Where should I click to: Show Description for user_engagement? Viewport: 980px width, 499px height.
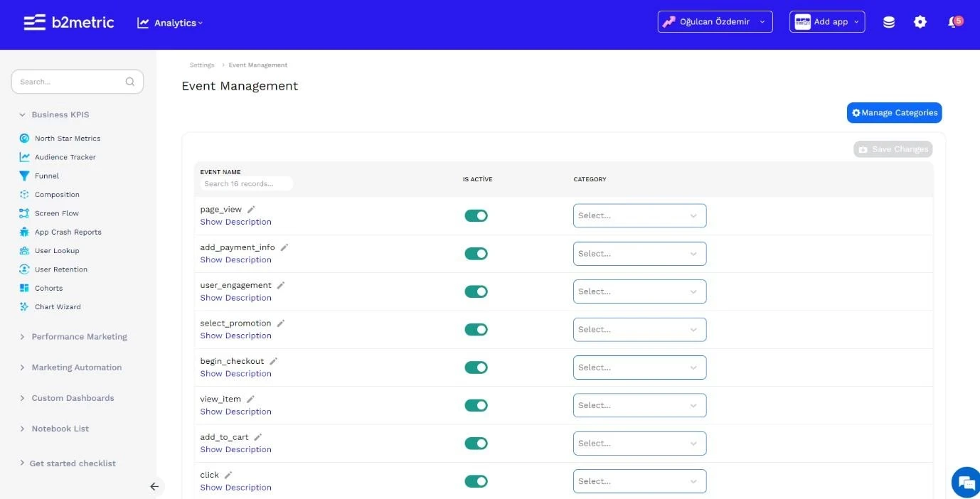coord(235,298)
